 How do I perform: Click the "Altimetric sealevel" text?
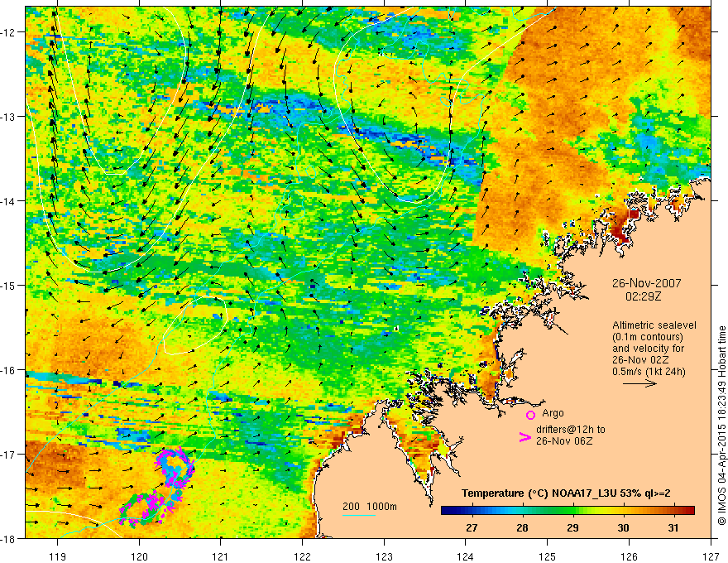[654, 325]
